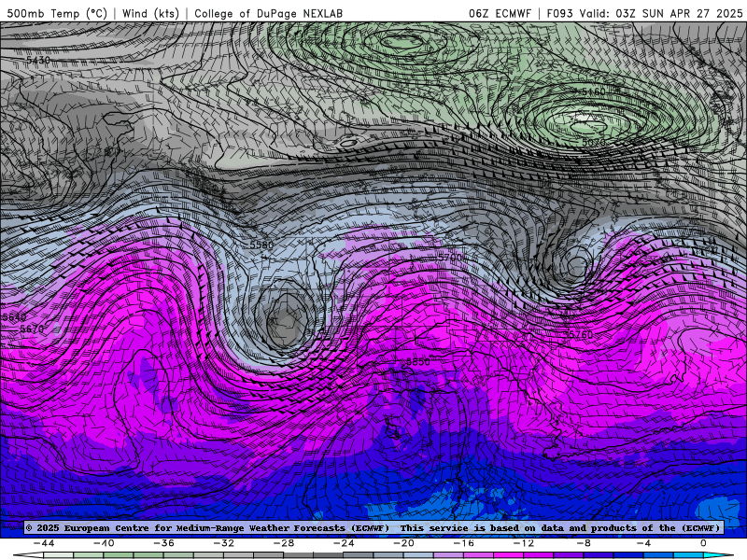Click the 5760 height contour label
Screen dimensions: 747x560
click(581, 335)
